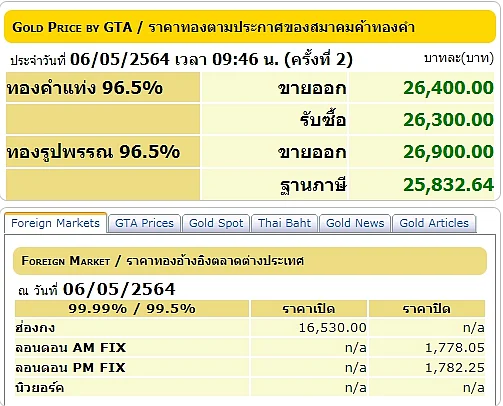503x406 pixels.
Task: Click the ราคาปิด column header
Action: pos(427,309)
